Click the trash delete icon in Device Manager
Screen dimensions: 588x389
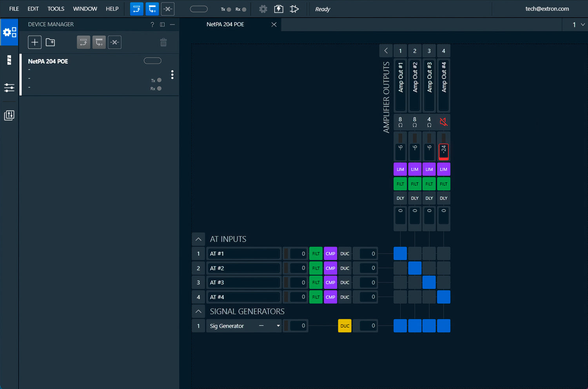click(163, 42)
